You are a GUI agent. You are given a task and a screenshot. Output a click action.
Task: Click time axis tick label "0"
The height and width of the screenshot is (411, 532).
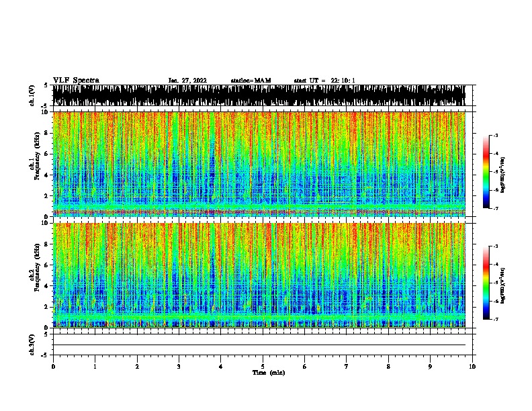(x=53, y=367)
